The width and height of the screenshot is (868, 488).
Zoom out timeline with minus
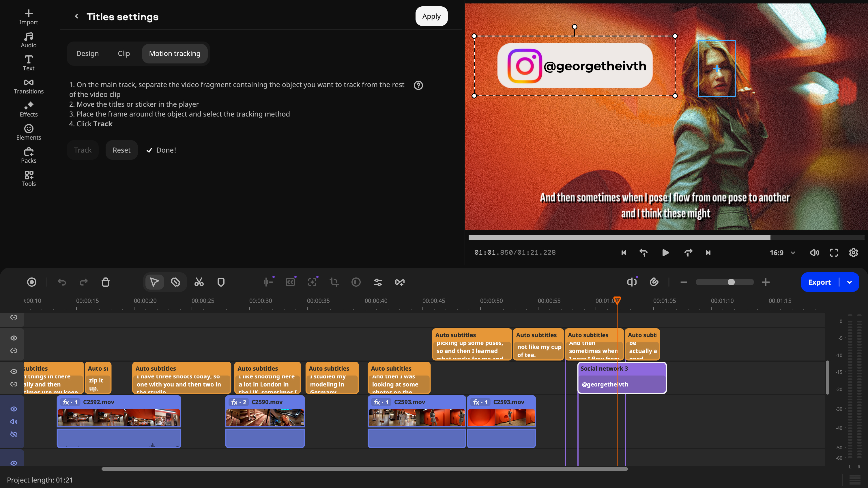pos(684,282)
